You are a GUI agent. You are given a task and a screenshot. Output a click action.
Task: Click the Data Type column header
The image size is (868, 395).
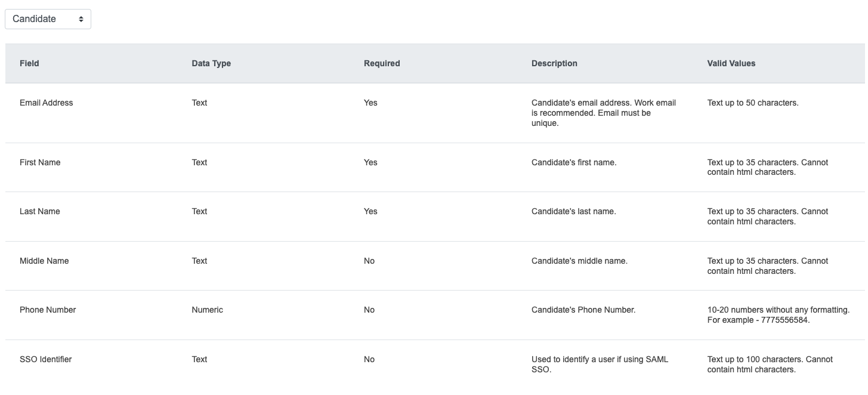[211, 63]
